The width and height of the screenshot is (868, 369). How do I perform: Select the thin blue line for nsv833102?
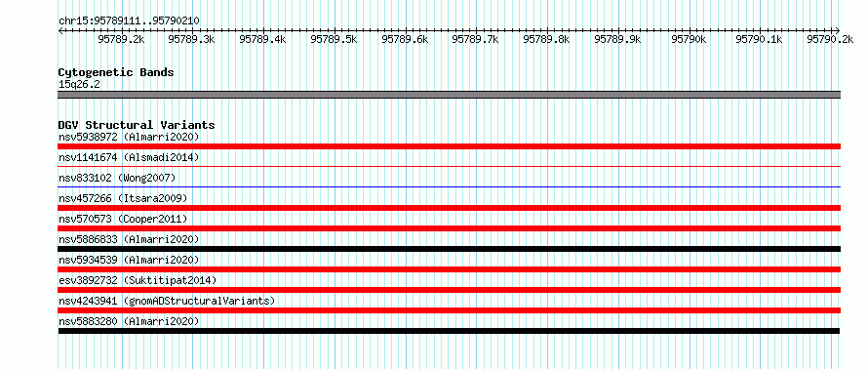[x=450, y=186]
